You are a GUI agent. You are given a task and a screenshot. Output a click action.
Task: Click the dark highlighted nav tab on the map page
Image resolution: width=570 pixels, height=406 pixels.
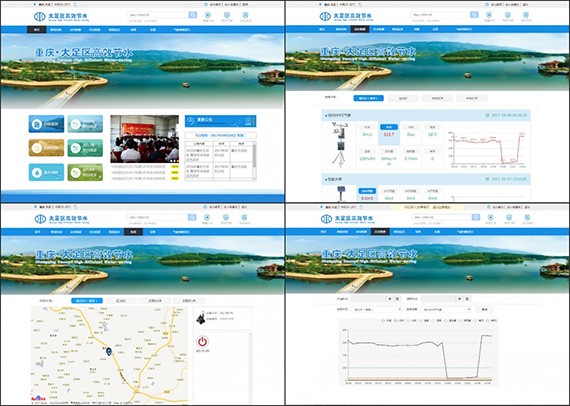pos(133,232)
